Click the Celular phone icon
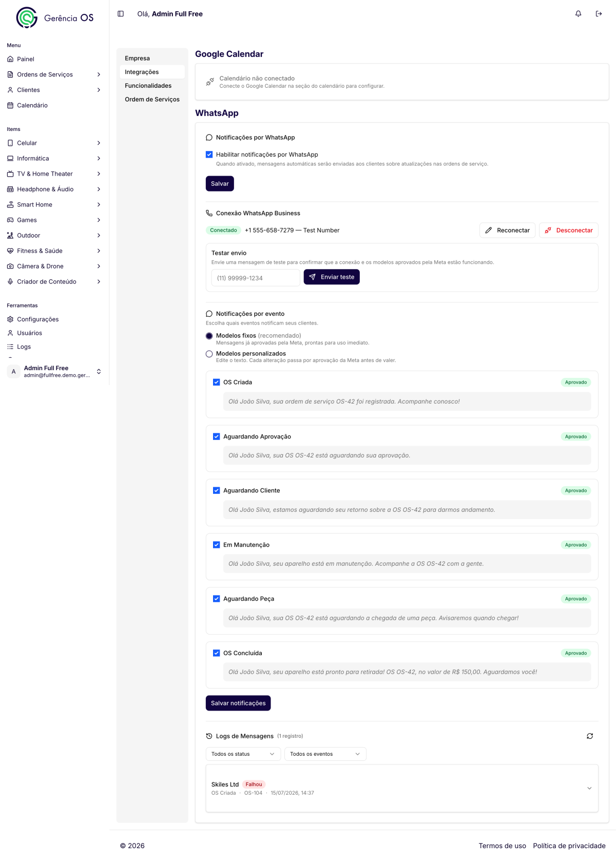Screen dimensions: 616x861 tap(10, 143)
